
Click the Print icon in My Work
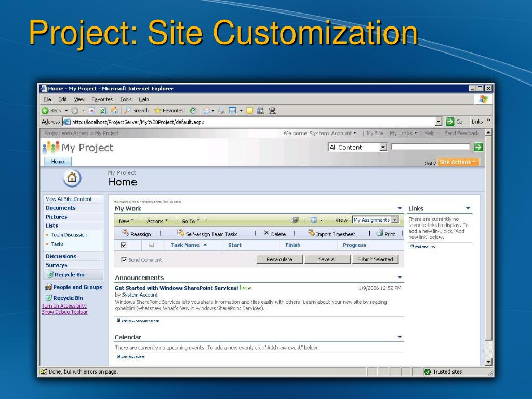pyautogui.click(x=379, y=234)
